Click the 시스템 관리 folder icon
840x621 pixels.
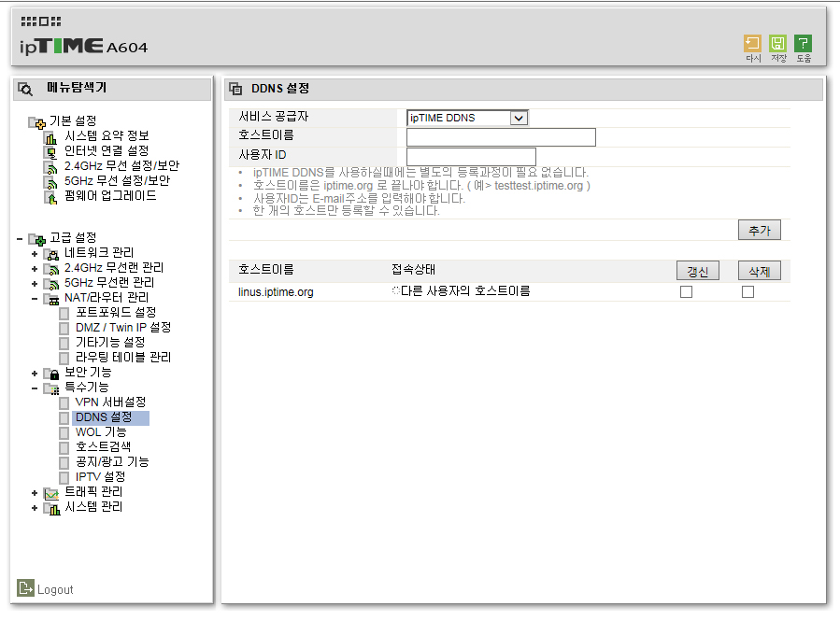pos(50,509)
